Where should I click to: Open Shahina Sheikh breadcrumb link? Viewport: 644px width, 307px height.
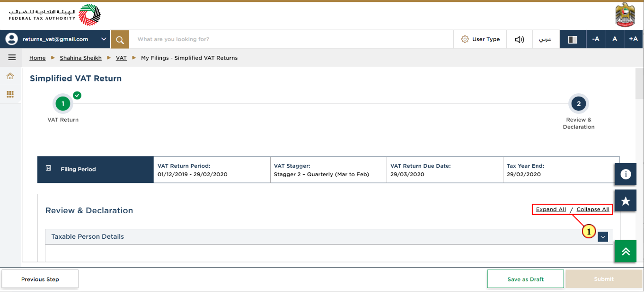click(x=80, y=58)
